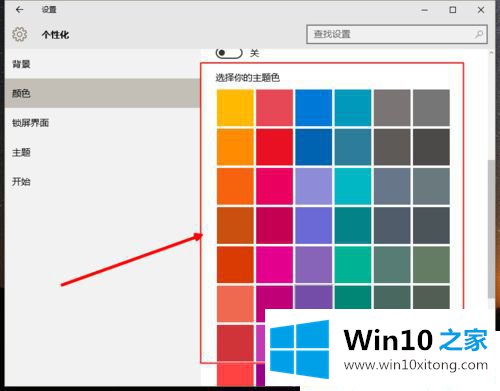Pick the dark brown-gray swatch in second row
This screenshot has width=500, height=391.
[x=392, y=147]
